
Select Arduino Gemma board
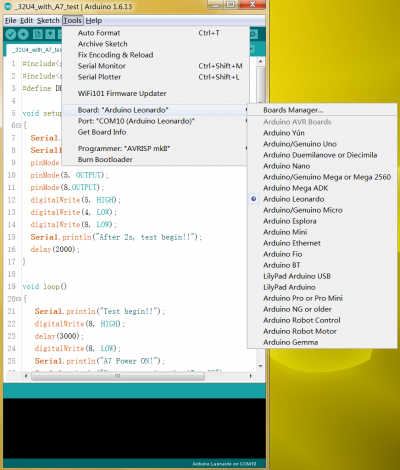(322, 342)
